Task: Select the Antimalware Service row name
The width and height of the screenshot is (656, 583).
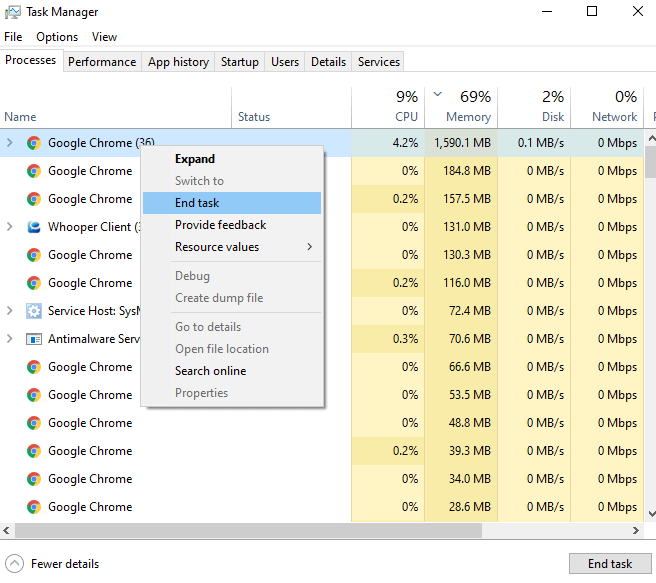Action: coord(94,339)
